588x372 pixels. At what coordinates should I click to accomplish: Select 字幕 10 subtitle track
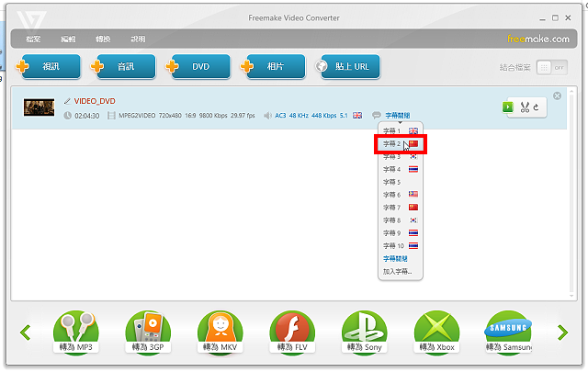tap(401, 245)
